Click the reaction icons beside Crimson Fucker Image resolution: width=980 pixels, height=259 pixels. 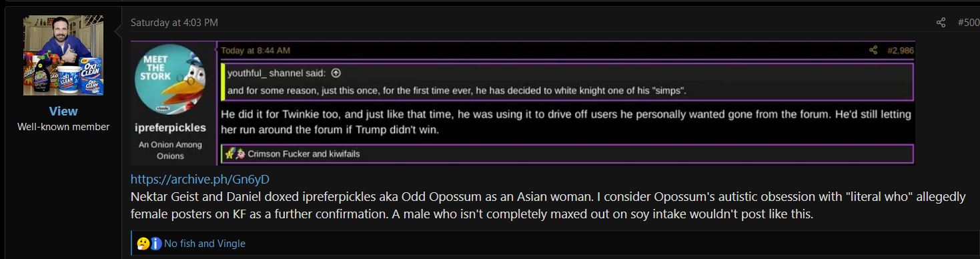(x=235, y=154)
